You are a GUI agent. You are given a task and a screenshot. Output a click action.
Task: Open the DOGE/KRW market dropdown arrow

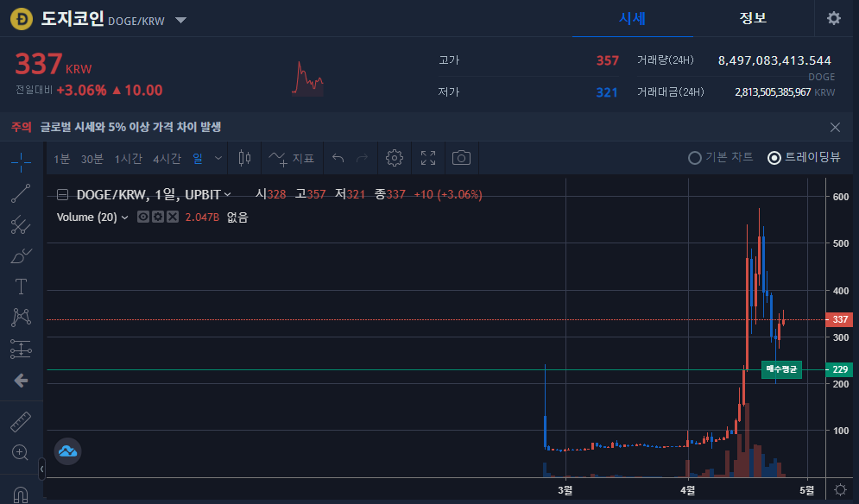(180, 21)
